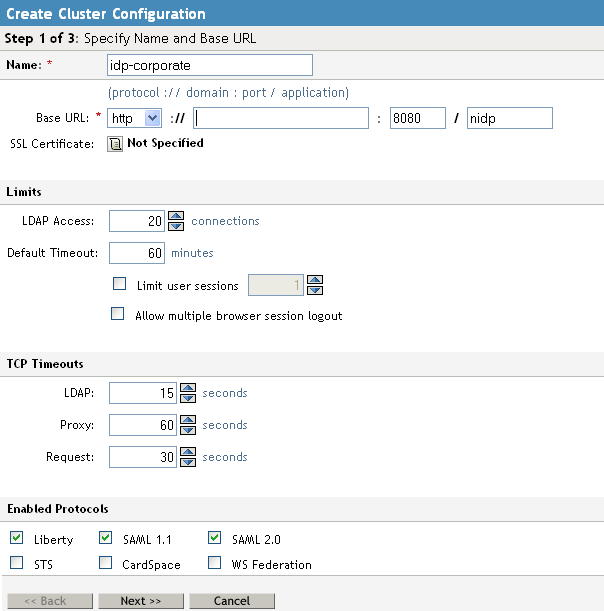Turn on the CardSpace protocol checkbox

pos(106,563)
